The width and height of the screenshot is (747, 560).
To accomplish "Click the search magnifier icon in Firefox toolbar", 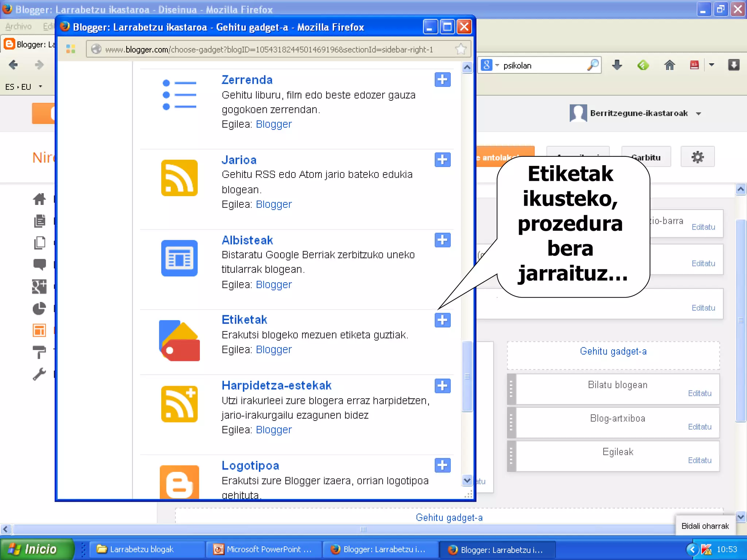I will point(593,65).
